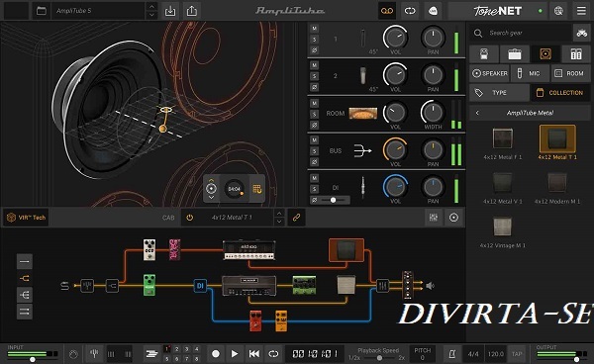Screen dimensions: 594x364
Task: Toggle the CAB power button
Action: (x=189, y=218)
